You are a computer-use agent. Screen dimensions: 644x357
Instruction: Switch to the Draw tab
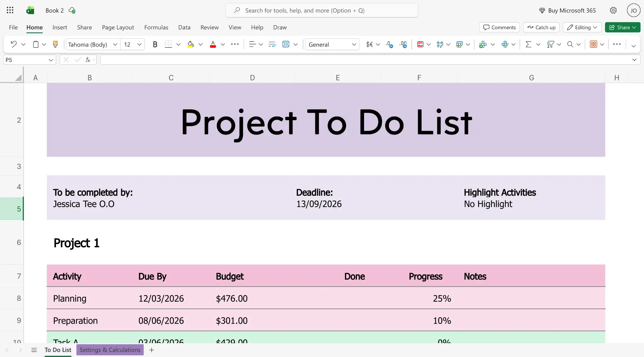coord(280,27)
